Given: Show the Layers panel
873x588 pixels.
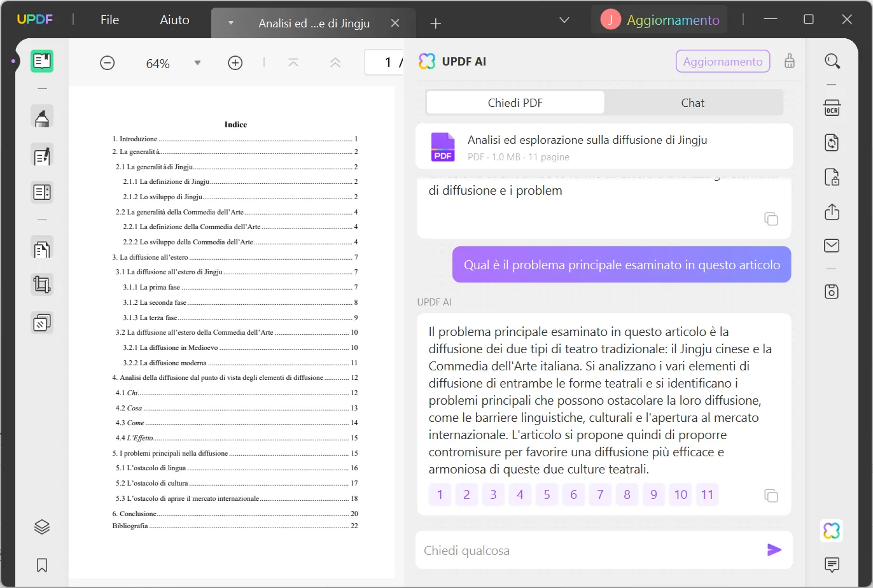Looking at the screenshot, I should point(42,527).
